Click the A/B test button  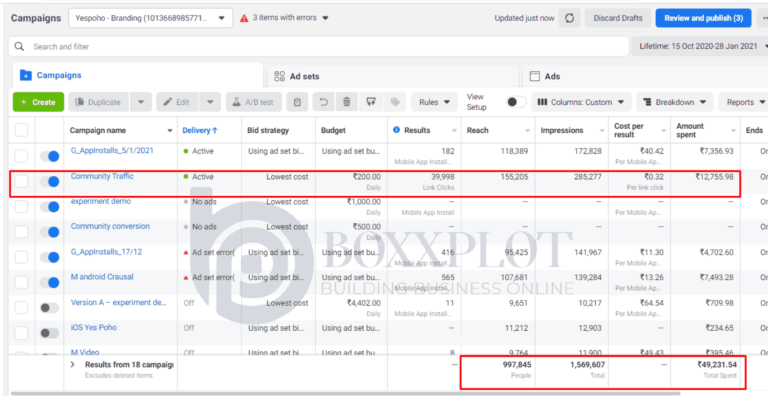click(x=253, y=102)
